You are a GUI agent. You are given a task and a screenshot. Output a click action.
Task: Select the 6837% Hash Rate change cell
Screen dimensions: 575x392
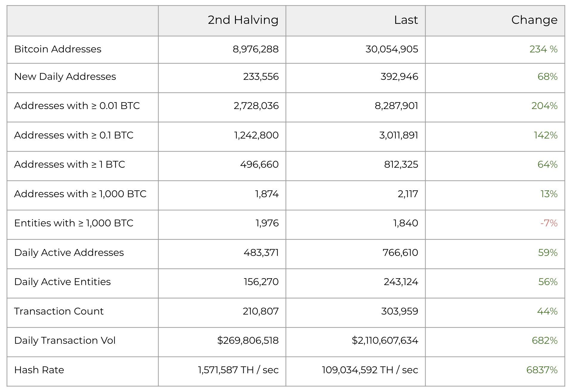[542, 370]
